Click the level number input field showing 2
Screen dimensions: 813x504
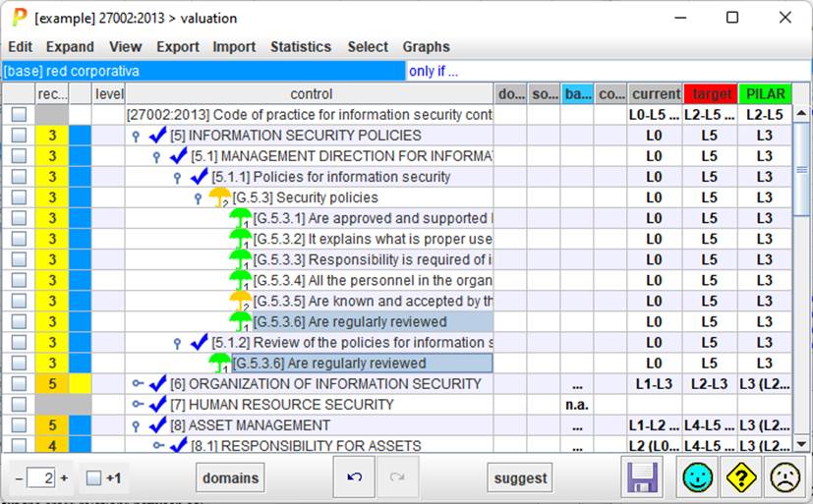click(x=41, y=477)
